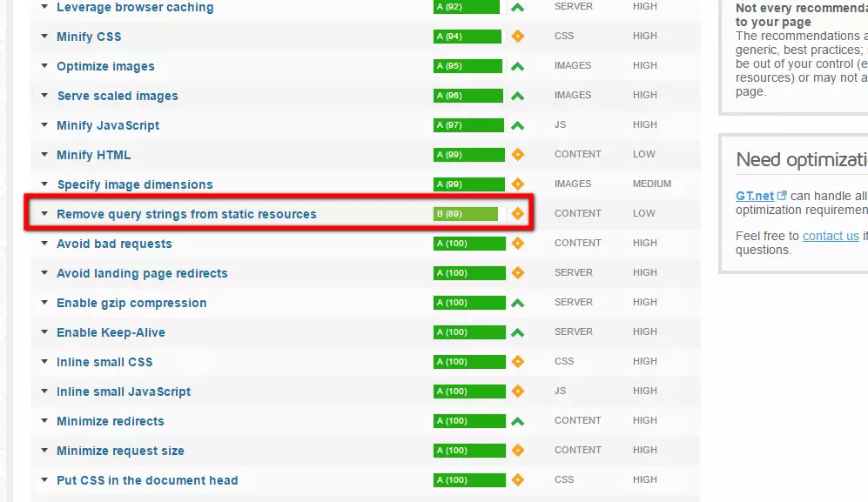
Task: Expand Put CSS in the document head
Action: click(44, 479)
